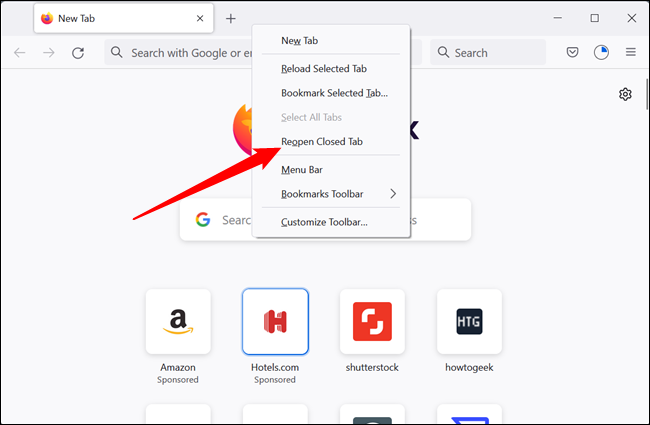Open the Firefox account circle icon
The height and width of the screenshot is (425, 650).
point(601,52)
